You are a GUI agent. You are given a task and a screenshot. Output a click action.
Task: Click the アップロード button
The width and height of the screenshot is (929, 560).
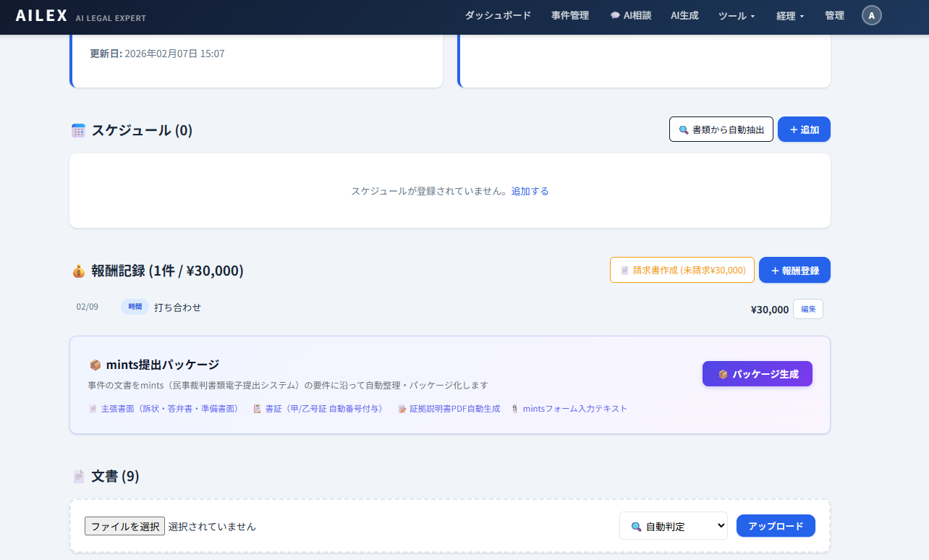click(x=776, y=526)
